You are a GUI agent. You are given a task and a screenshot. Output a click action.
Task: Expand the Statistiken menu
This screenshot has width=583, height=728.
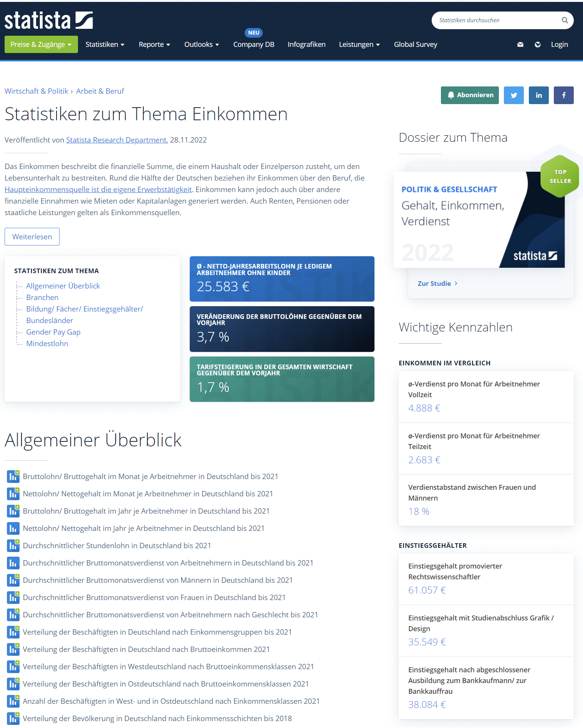point(105,45)
